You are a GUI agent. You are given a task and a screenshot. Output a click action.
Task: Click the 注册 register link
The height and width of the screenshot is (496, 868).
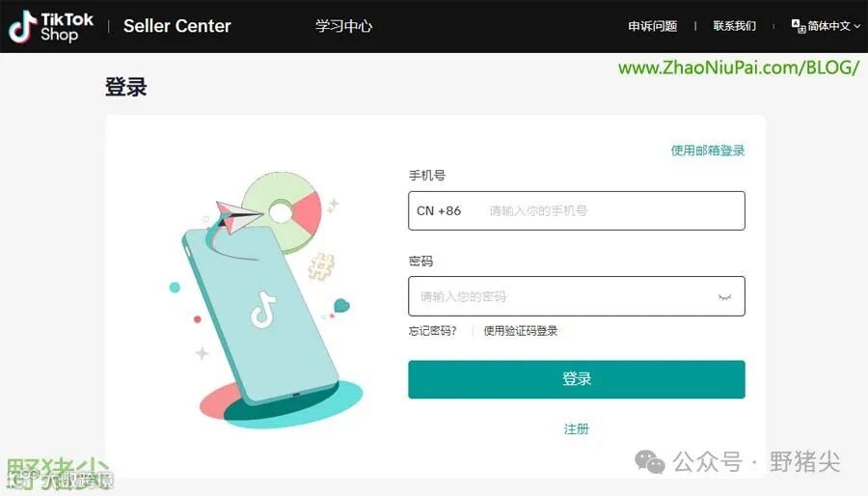[x=577, y=429]
